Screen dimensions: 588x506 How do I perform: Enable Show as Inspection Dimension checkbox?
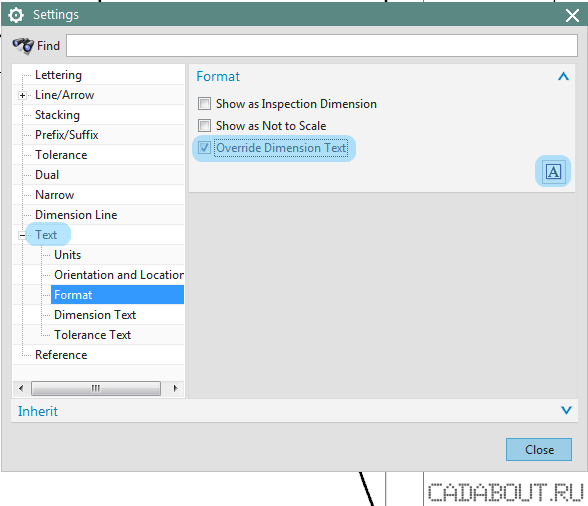click(204, 104)
